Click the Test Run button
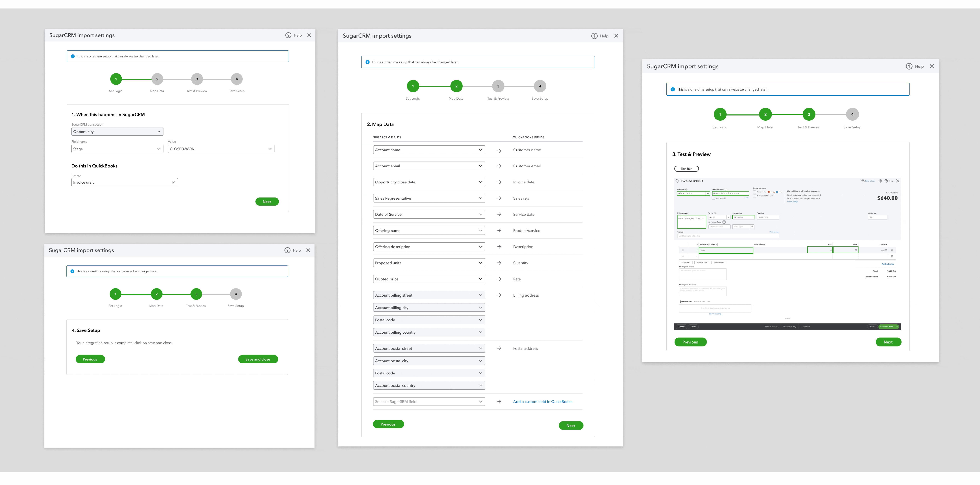Image resolution: width=980 pixels, height=485 pixels. click(x=686, y=169)
